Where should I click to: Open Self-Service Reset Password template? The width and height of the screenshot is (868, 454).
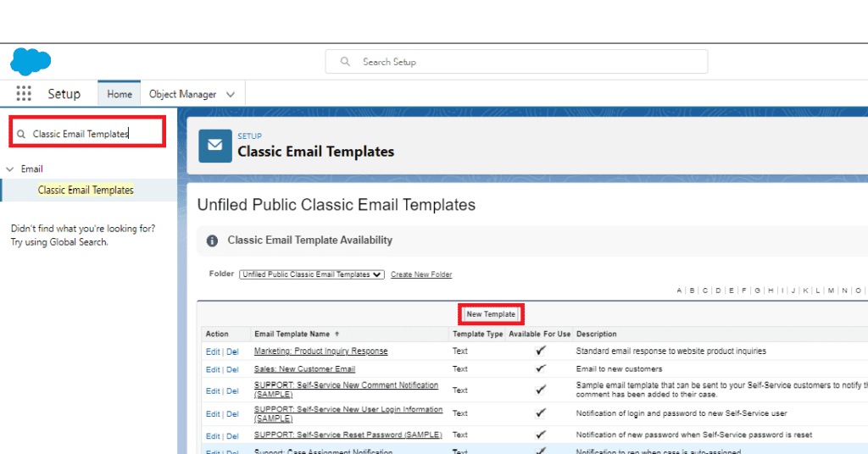348,435
